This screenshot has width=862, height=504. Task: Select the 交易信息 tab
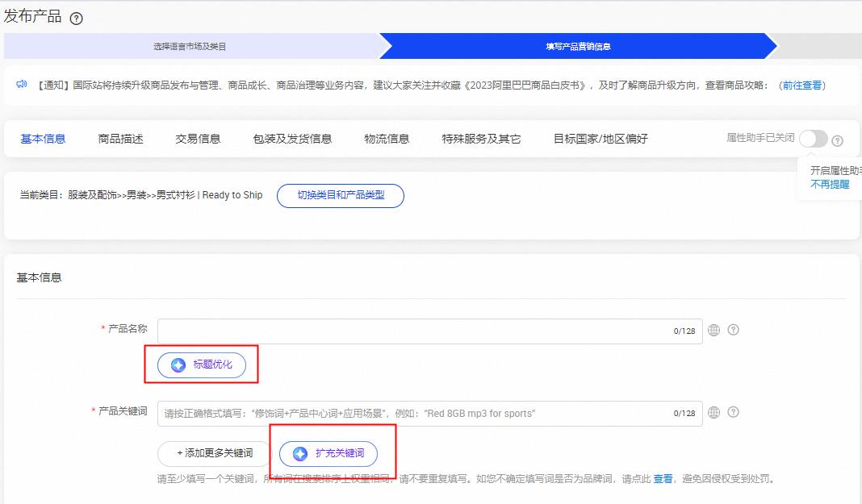pyautogui.click(x=197, y=138)
